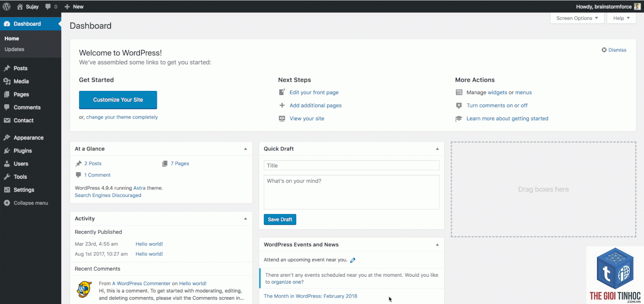
Task: Open The Month in WordPress: February 2018
Action: click(310, 296)
